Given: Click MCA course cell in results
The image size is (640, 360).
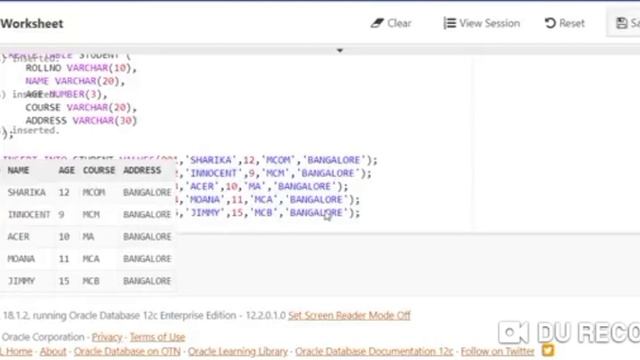Looking at the screenshot, I should pos(91,259).
